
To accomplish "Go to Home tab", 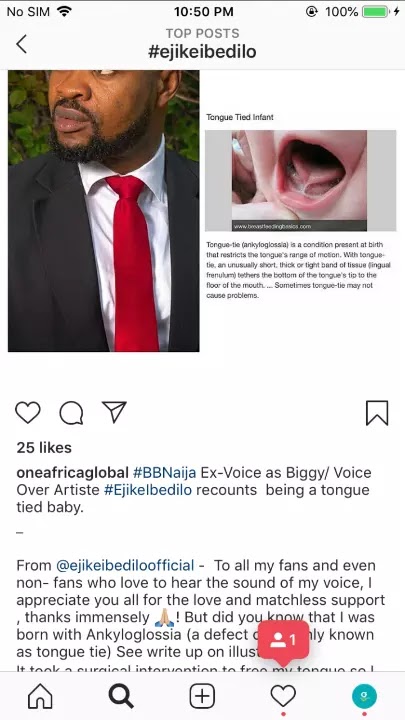I will point(40,697).
